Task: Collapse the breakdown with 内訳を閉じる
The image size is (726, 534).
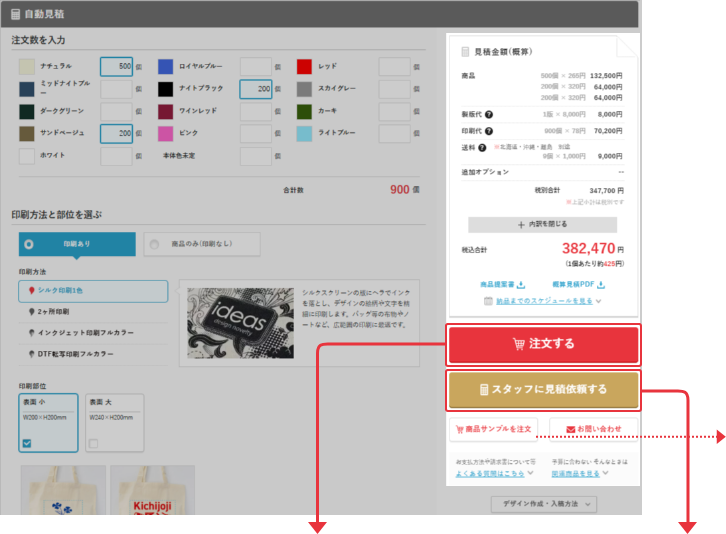Action: (542, 225)
